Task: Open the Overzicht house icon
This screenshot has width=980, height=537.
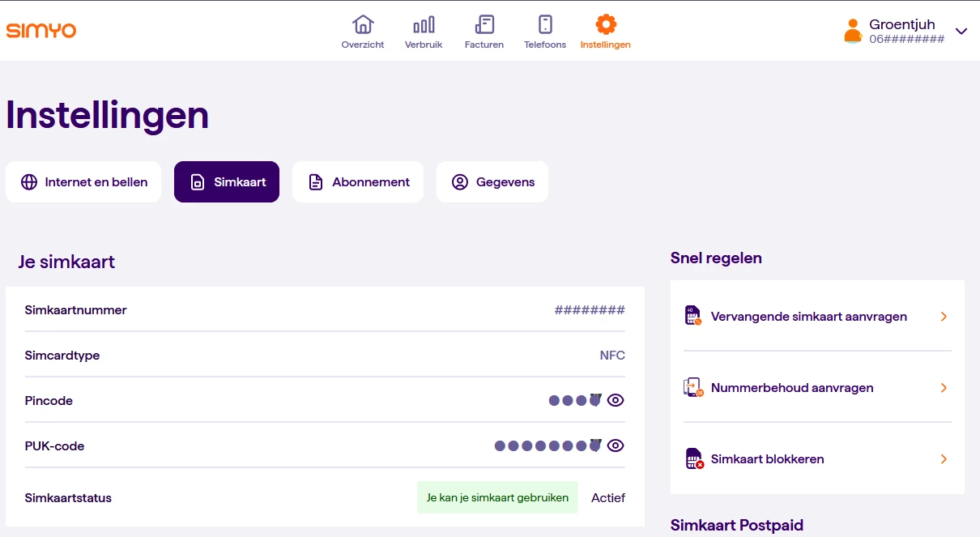Action: click(x=363, y=23)
